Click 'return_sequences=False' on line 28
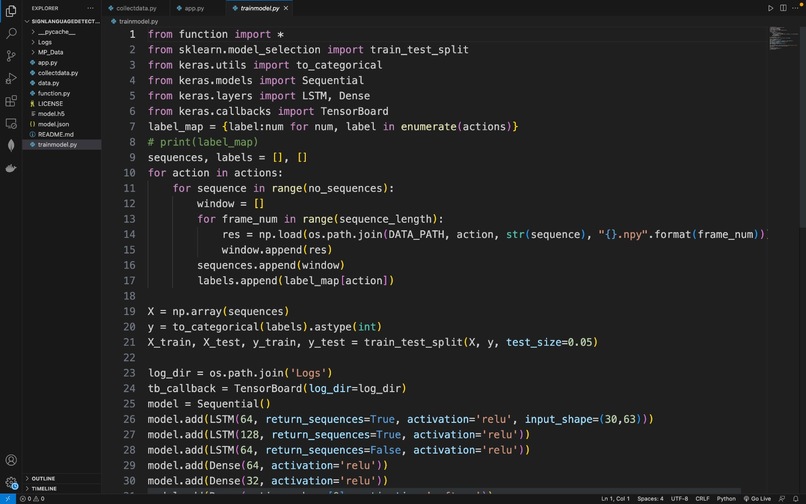 pyautogui.click(x=333, y=450)
